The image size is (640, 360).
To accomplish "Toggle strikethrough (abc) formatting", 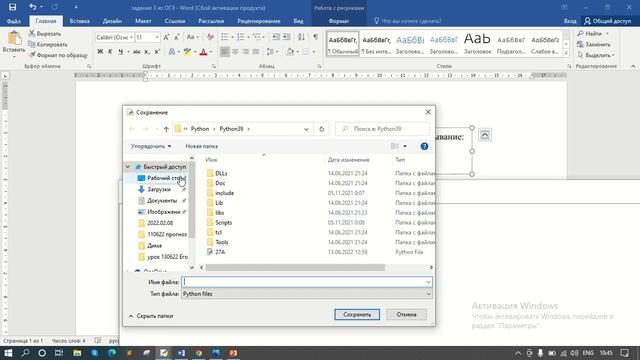I will [x=137, y=51].
